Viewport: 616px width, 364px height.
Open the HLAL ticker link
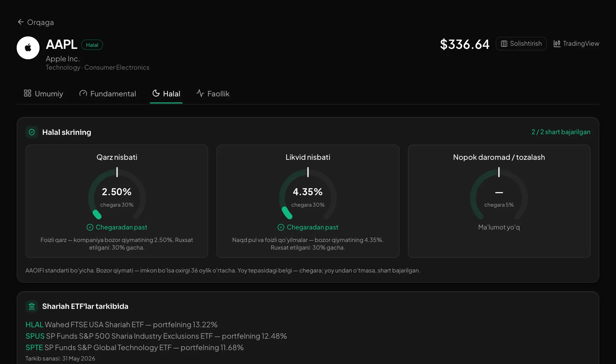[34, 325]
